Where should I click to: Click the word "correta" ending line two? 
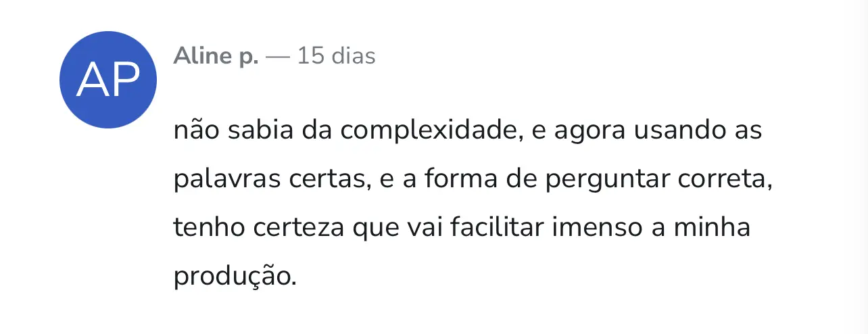click(x=724, y=181)
